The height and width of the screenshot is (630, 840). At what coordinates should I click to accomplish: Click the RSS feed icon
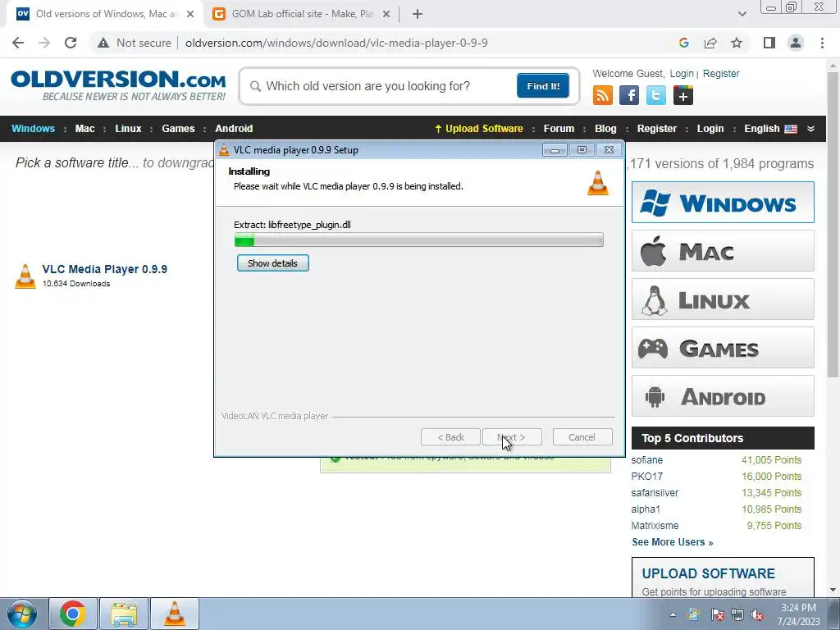(603, 95)
